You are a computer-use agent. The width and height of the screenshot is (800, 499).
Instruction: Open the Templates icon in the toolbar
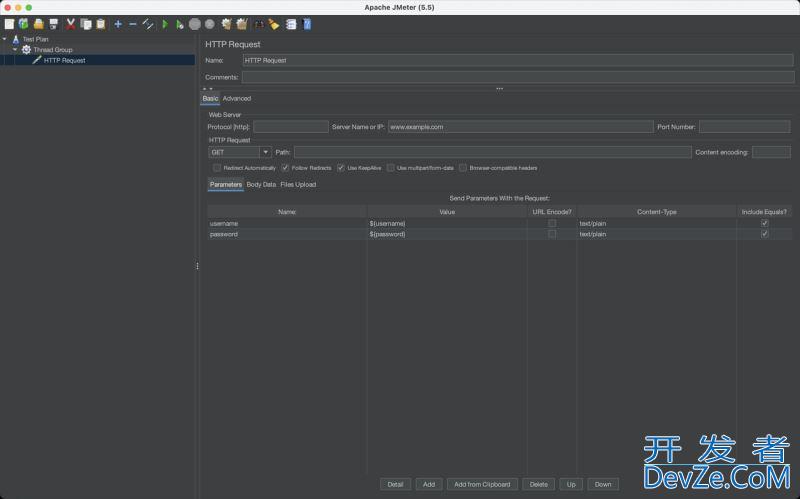pyautogui.click(x=23, y=24)
